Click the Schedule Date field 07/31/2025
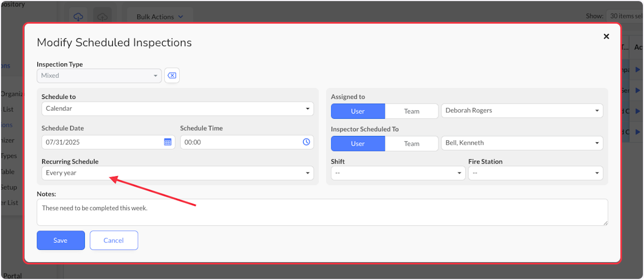 [108, 142]
